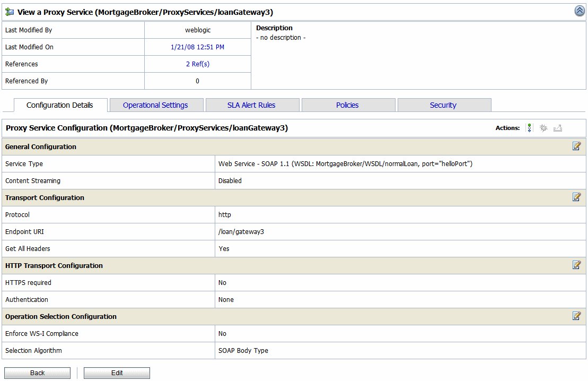The image size is (588, 381).
Task: Launch the test console bug icon
Action: pos(543,128)
